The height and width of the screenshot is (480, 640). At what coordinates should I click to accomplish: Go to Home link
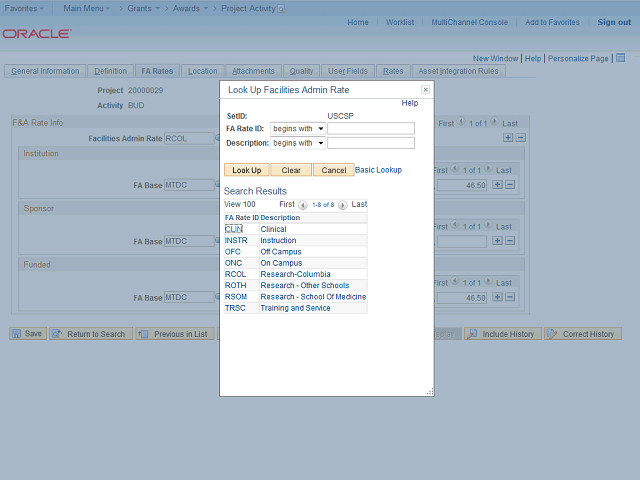coord(358,22)
